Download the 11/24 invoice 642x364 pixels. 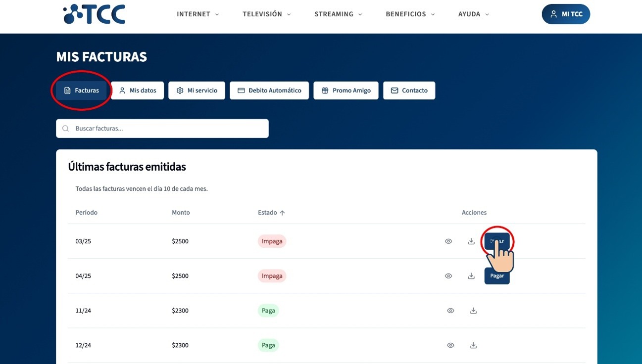point(473,311)
